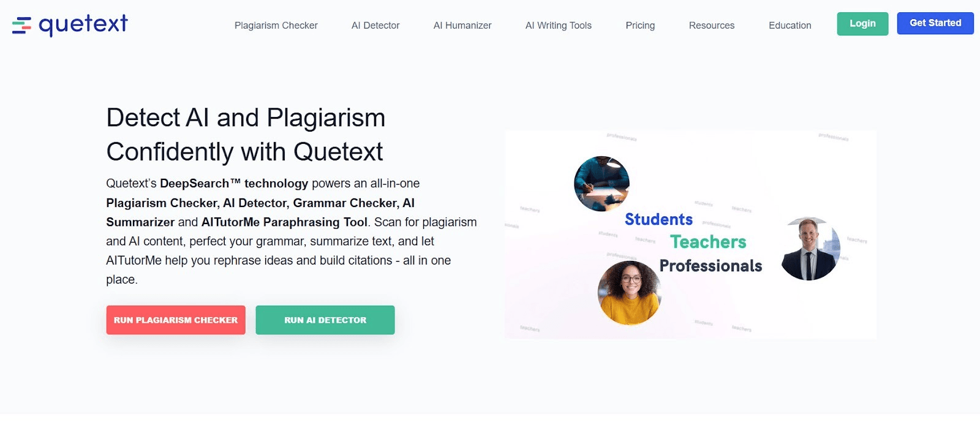Click the Quetext striped logo icon
Image resolution: width=980 pixels, height=425 pixels.
coord(21,25)
